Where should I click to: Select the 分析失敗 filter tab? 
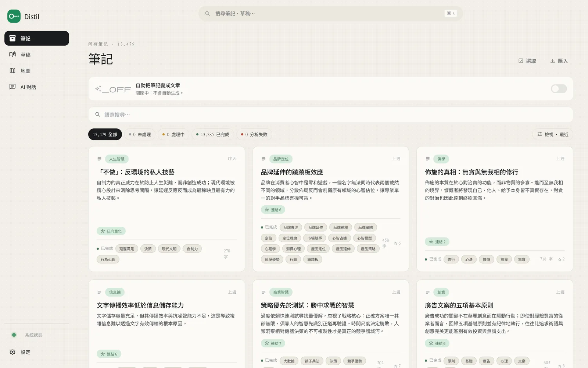(x=254, y=134)
